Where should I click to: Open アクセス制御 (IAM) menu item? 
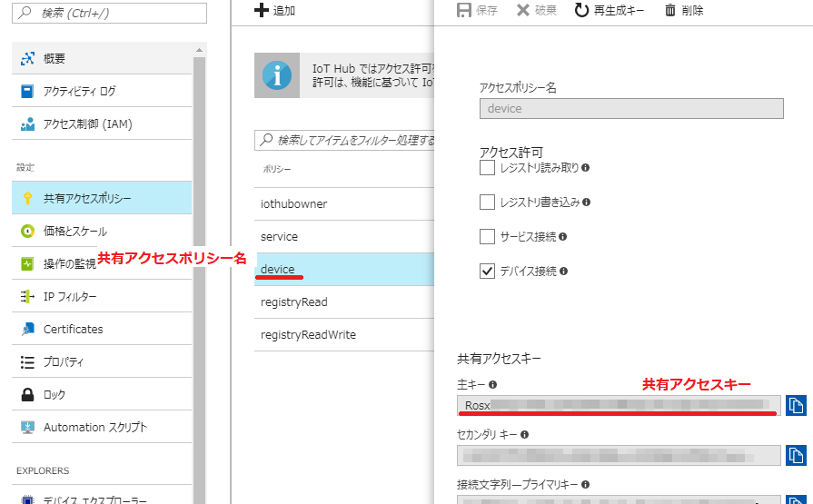(x=102, y=124)
